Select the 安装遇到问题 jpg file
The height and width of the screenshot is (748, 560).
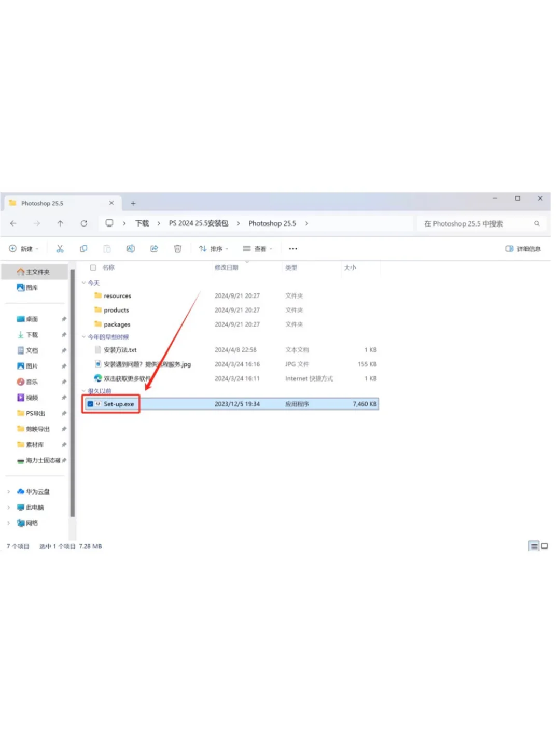pos(147,364)
